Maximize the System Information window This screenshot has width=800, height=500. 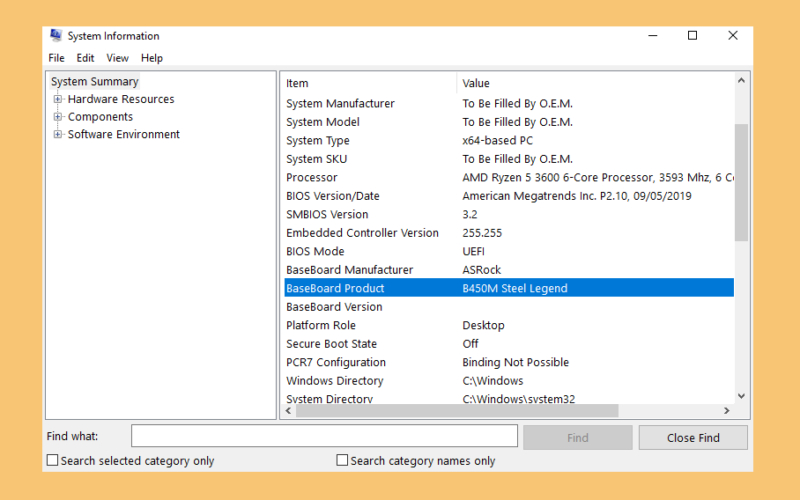point(692,36)
